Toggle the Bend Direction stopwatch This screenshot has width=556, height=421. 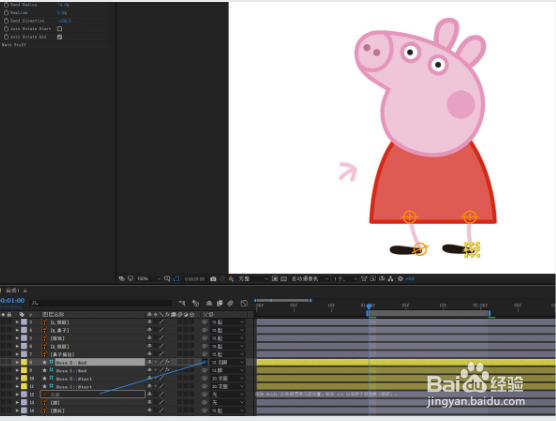coord(6,21)
